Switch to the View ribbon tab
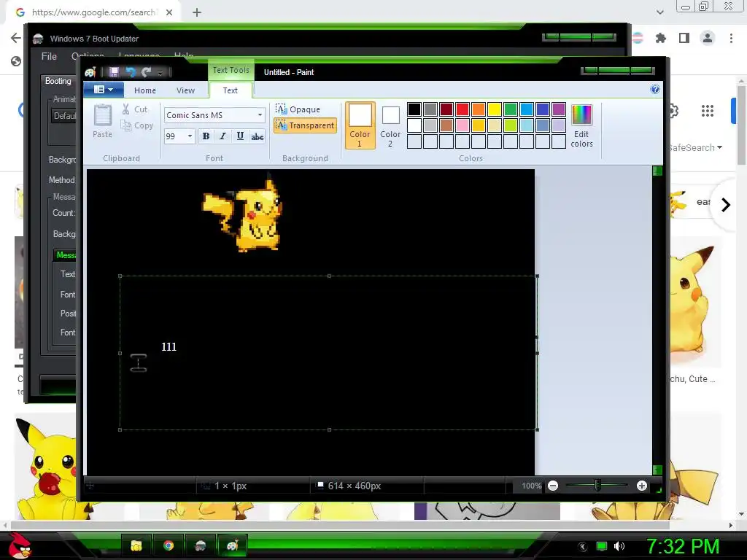 point(185,90)
